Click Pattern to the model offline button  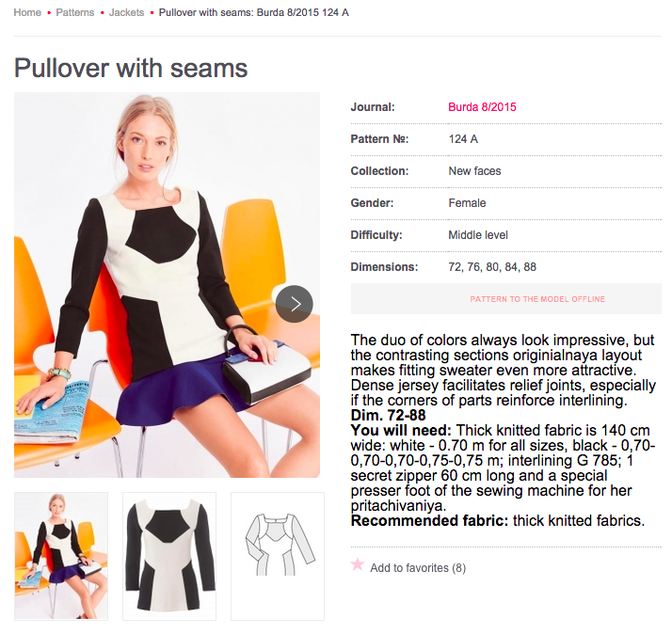point(506,299)
